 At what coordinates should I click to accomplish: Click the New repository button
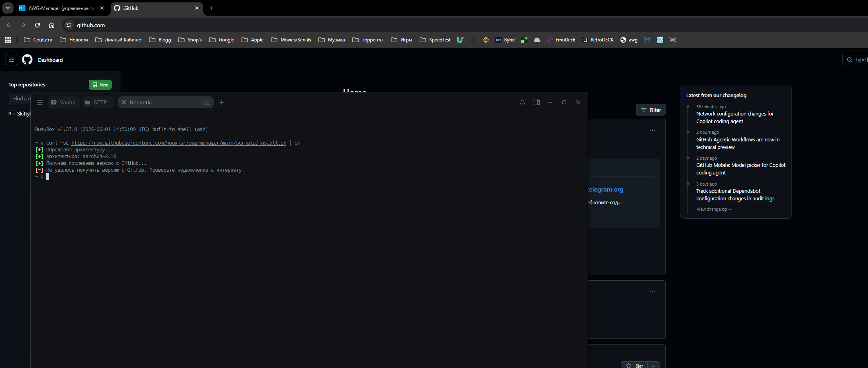point(100,85)
